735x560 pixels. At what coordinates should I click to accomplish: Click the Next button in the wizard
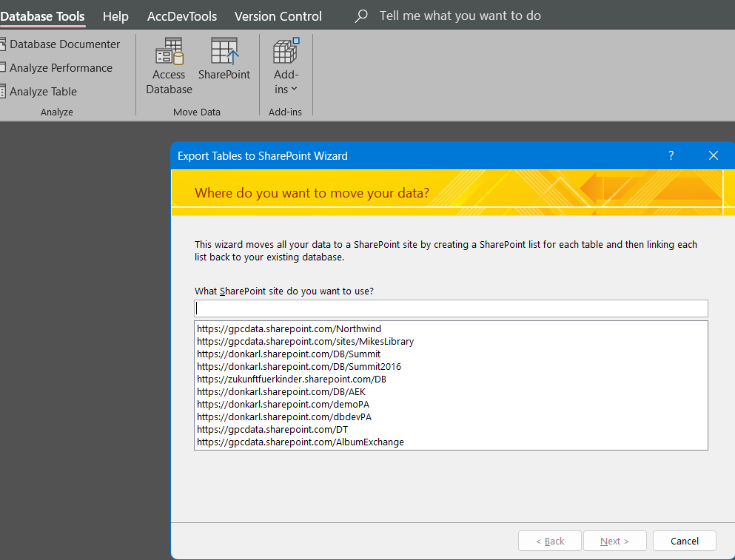click(x=614, y=542)
